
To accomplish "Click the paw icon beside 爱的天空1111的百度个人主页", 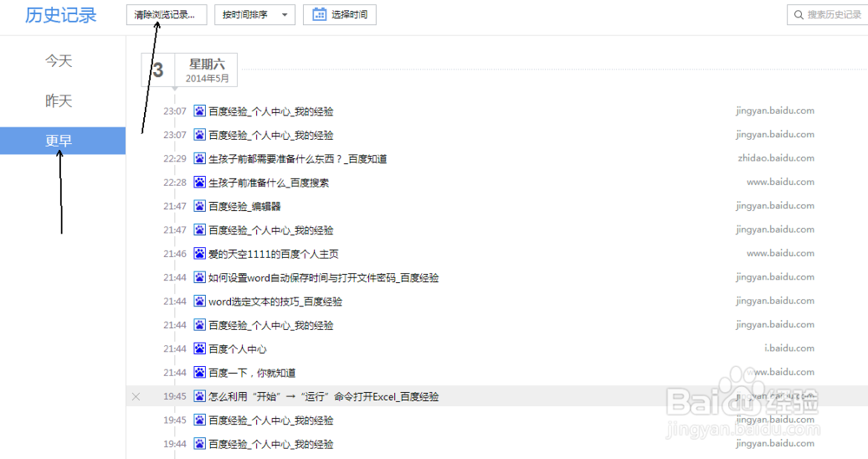I will tap(200, 253).
